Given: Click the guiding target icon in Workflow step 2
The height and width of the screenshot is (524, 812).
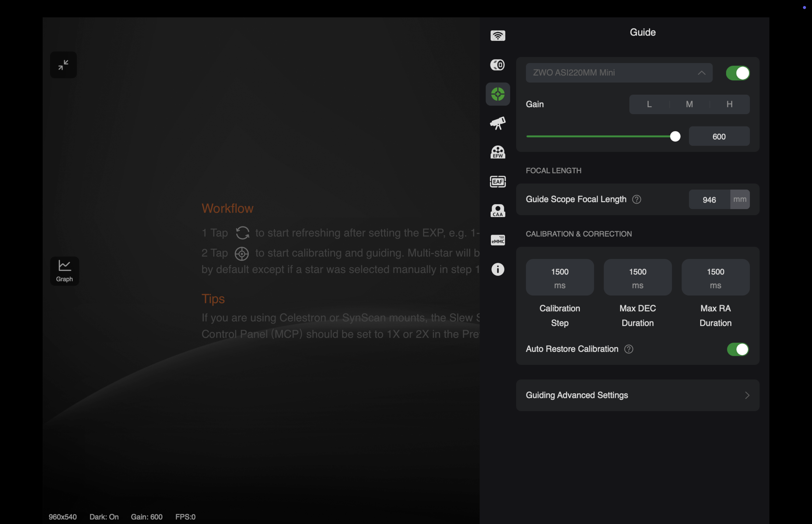Looking at the screenshot, I should tap(242, 254).
